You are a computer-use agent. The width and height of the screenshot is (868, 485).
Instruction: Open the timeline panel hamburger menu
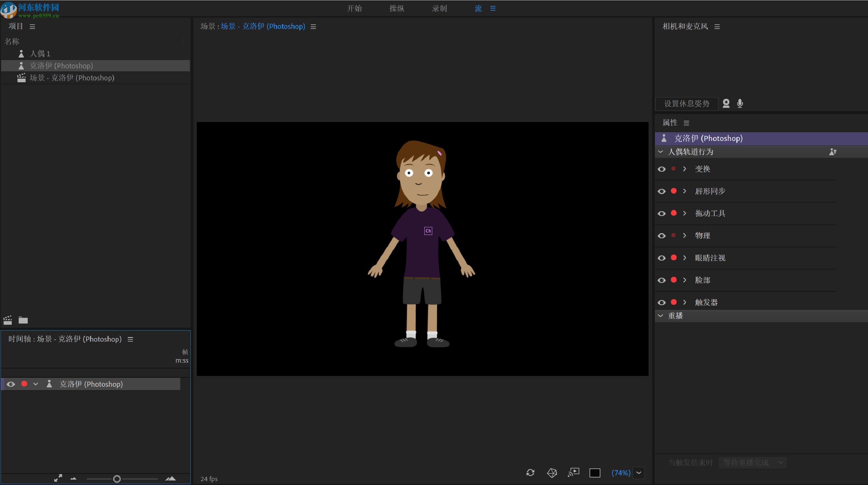tap(130, 339)
